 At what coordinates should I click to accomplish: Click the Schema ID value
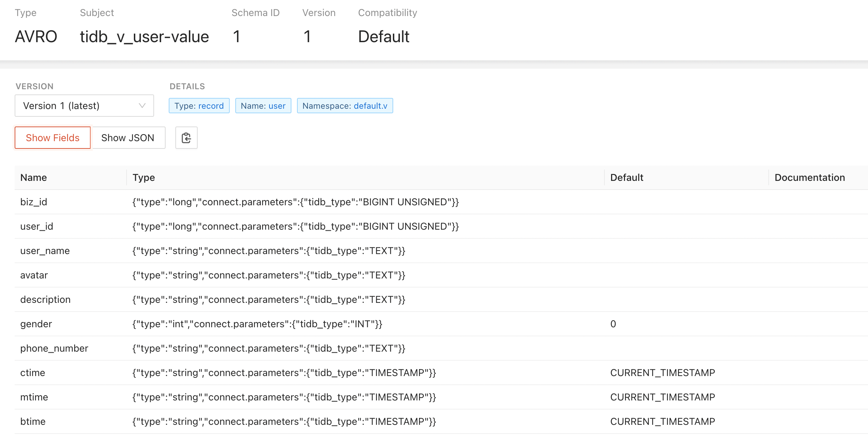237,36
